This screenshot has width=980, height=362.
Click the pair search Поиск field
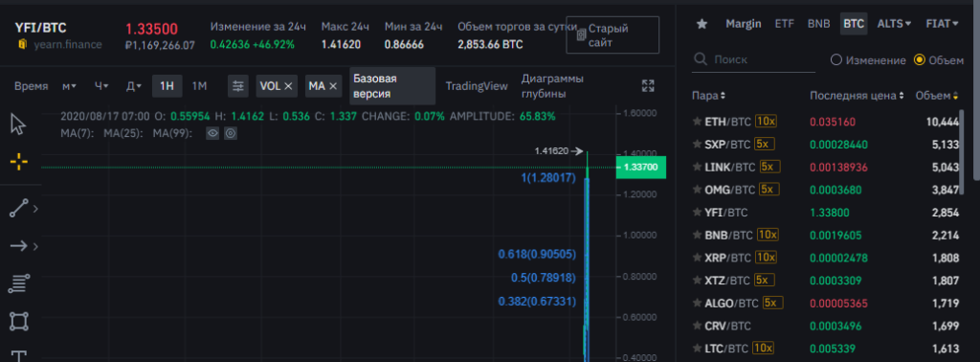click(753, 60)
